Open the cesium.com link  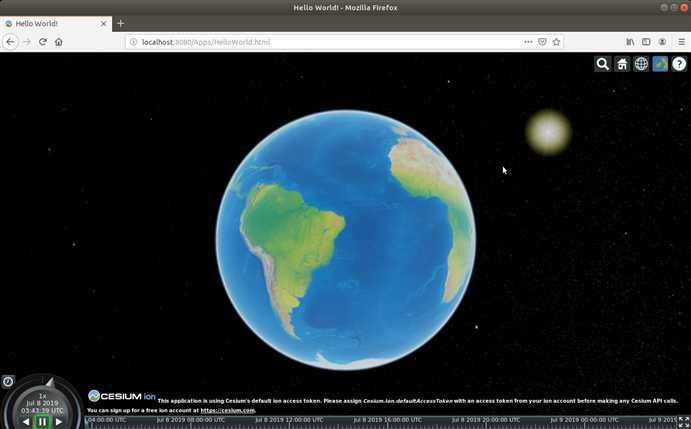tap(228, 410)
